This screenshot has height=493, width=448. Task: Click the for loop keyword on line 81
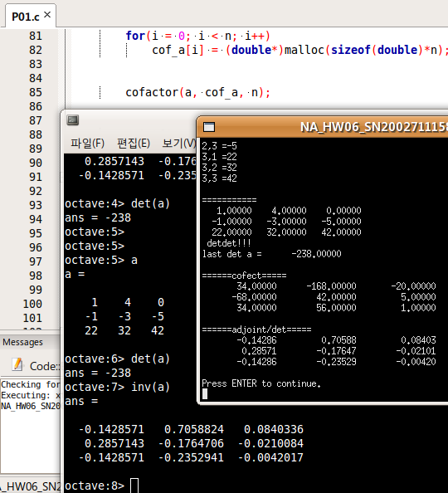[x=135, y=36]
